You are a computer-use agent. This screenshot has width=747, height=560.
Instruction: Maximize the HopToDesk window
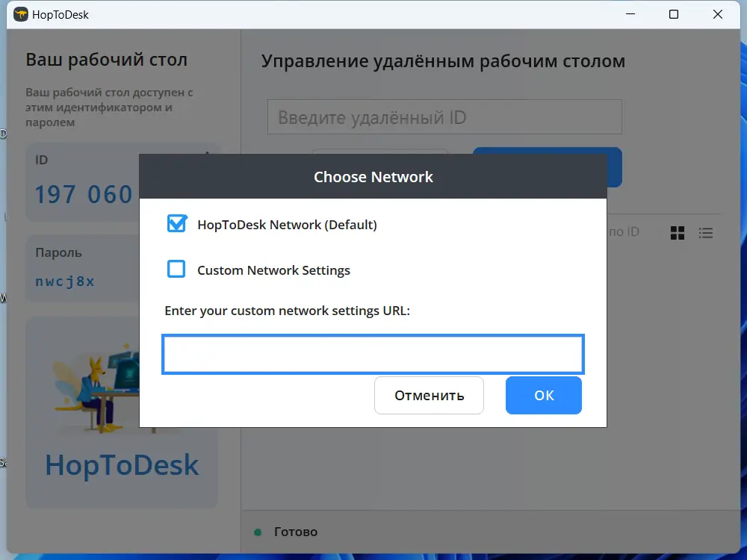point(674,14)
